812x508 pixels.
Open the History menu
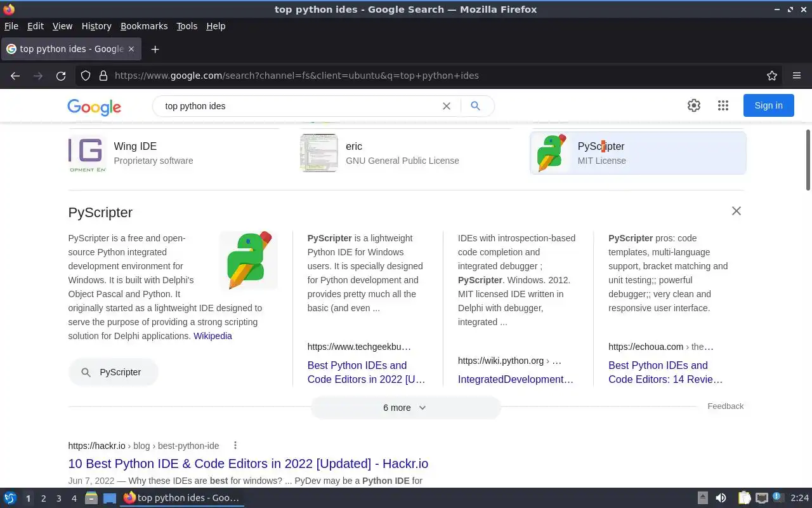[96, 26]
